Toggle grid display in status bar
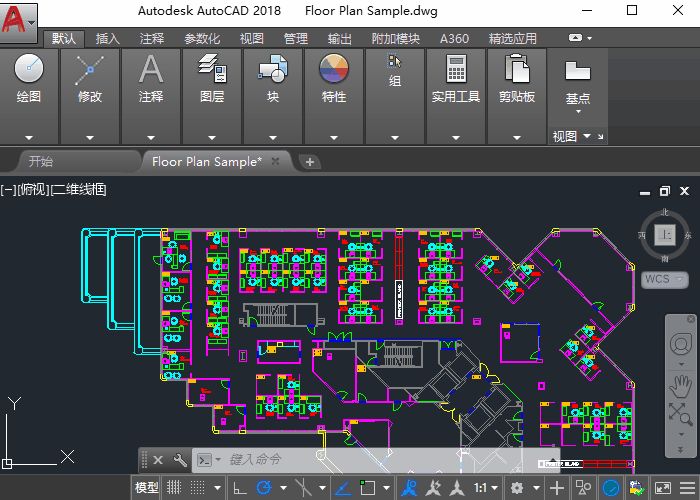The width and height of the screenshot is (700, 500). coord(173,487)
